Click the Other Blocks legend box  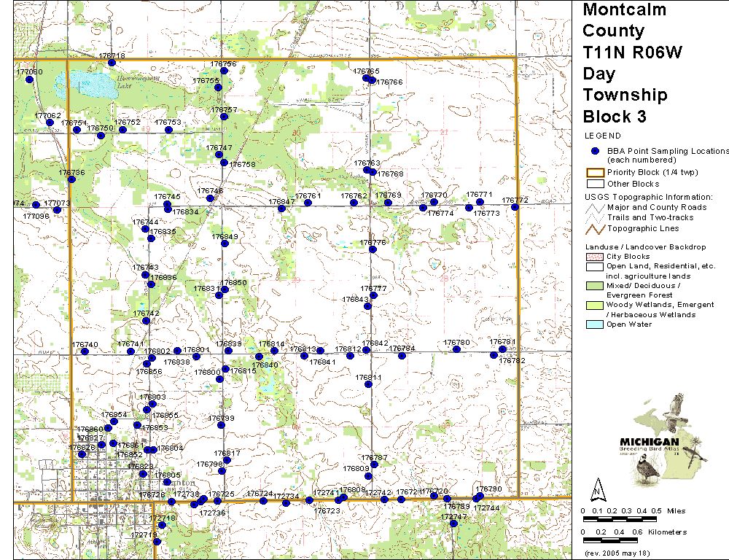596,184
